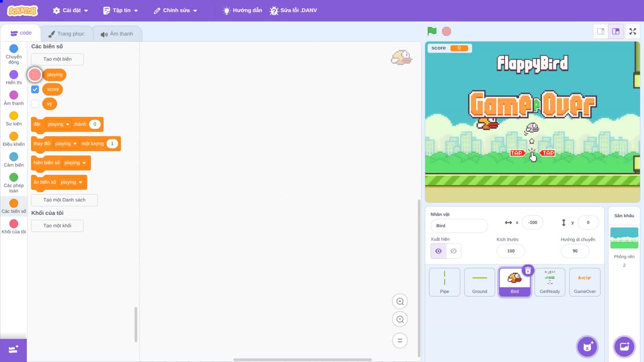This screenshot has width=644, height=362.
Task: Select the Sự kiện block category
Action: 13,119
